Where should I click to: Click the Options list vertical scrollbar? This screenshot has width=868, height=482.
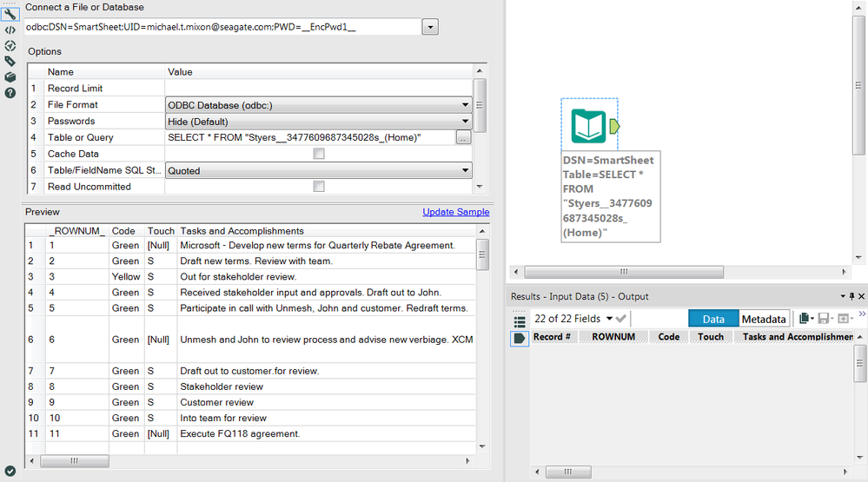tap(480, 105)
